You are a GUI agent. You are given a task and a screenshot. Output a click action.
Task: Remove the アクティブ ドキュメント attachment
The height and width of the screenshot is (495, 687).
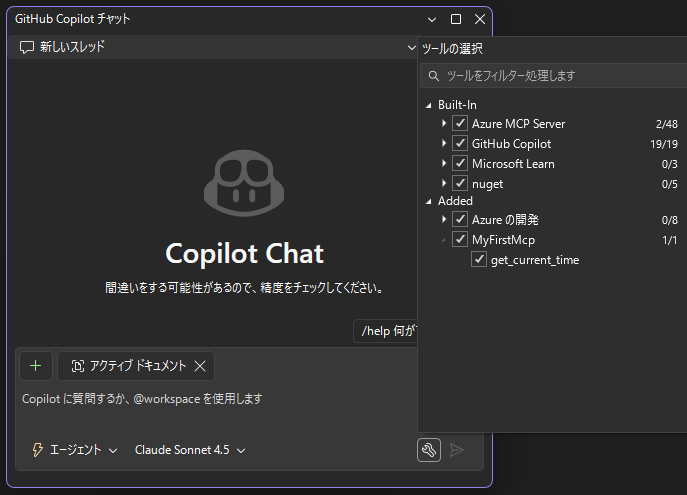200,366
